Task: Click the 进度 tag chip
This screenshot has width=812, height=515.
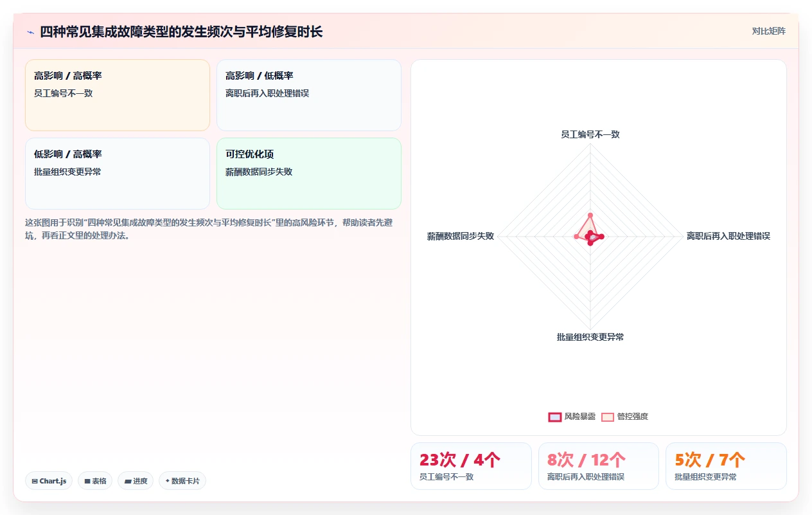Action: [x=136, y=481]
